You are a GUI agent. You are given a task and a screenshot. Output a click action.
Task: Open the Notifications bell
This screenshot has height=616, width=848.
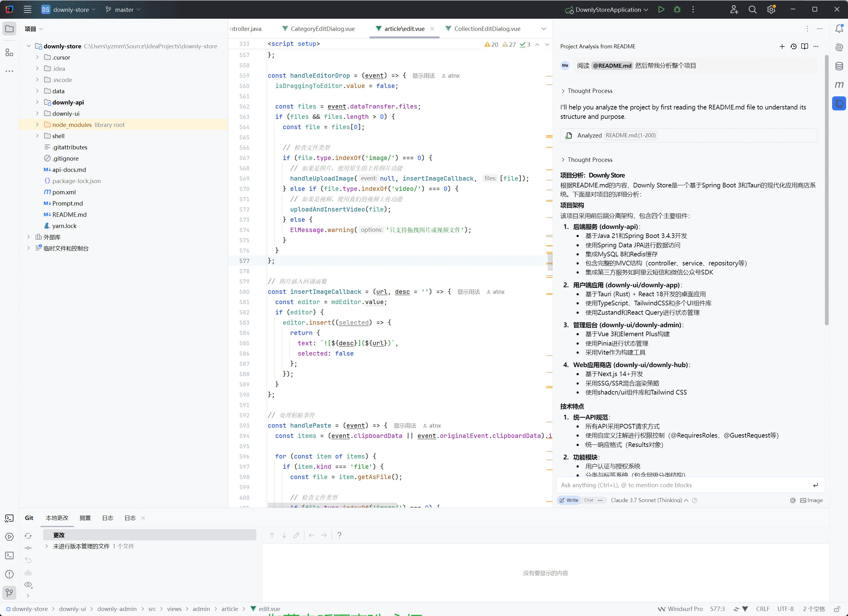[839, 28]
